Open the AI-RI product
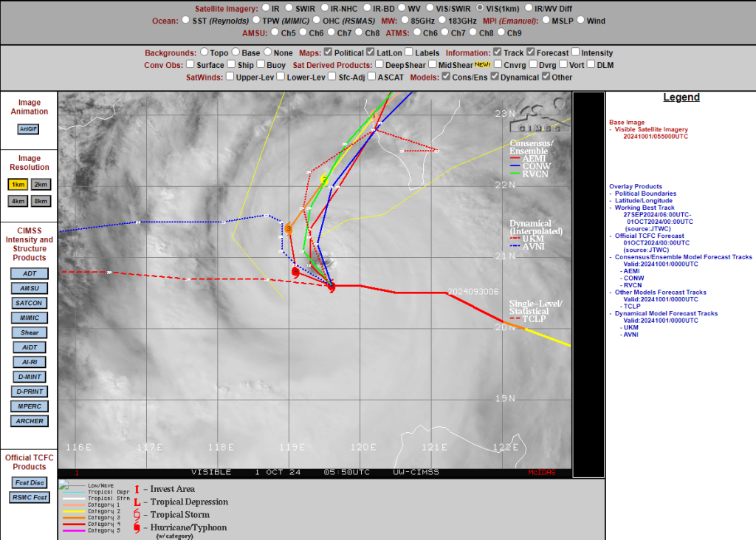 30,362
